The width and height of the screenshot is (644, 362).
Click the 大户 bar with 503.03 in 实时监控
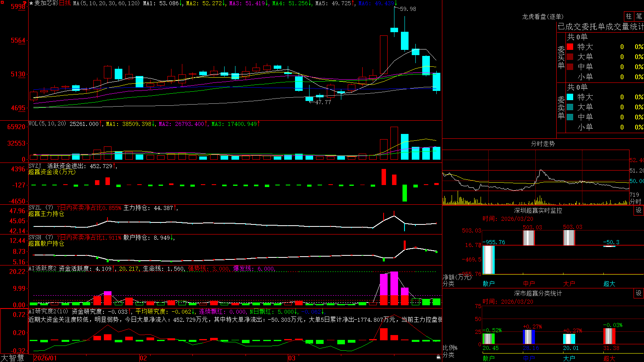pos(569,238)
